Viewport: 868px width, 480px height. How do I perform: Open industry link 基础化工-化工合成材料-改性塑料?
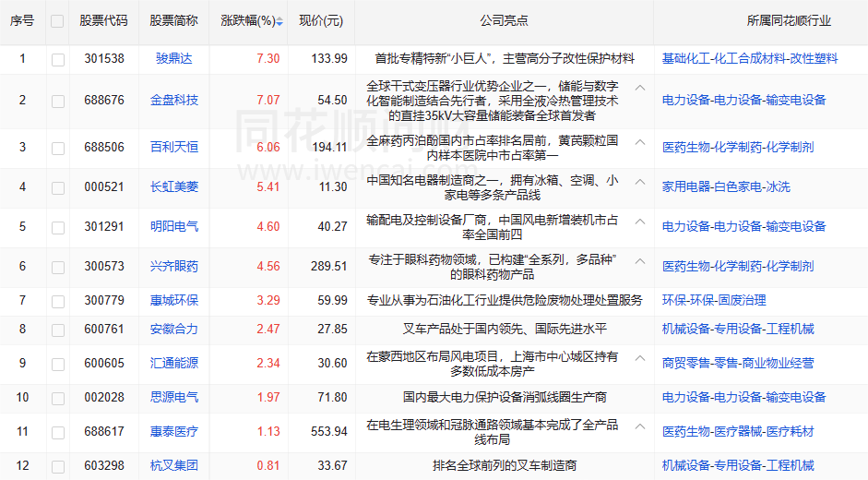coord(750,58)
